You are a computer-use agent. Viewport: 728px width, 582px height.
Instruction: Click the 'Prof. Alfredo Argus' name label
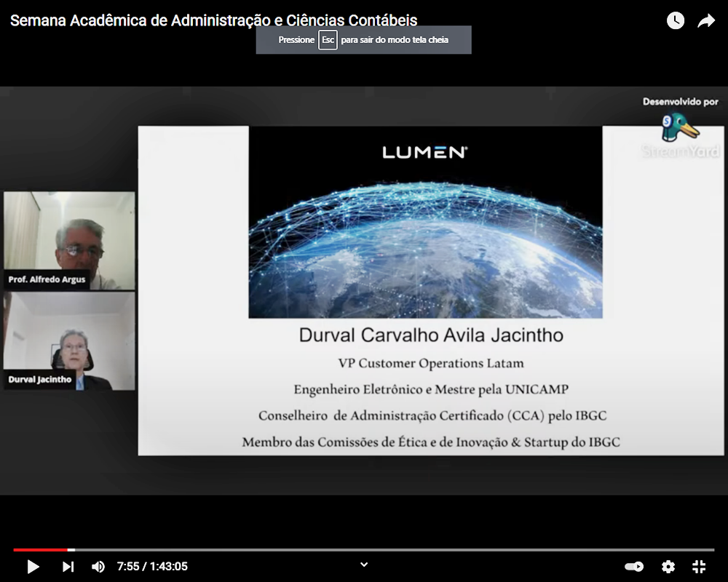point(47,279)
